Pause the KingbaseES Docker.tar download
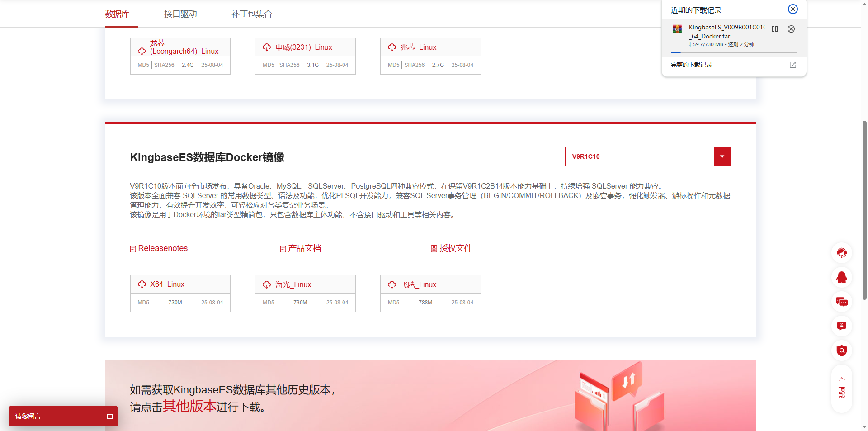868x431 pixels. pyautogui.click(x=775, y=29)
